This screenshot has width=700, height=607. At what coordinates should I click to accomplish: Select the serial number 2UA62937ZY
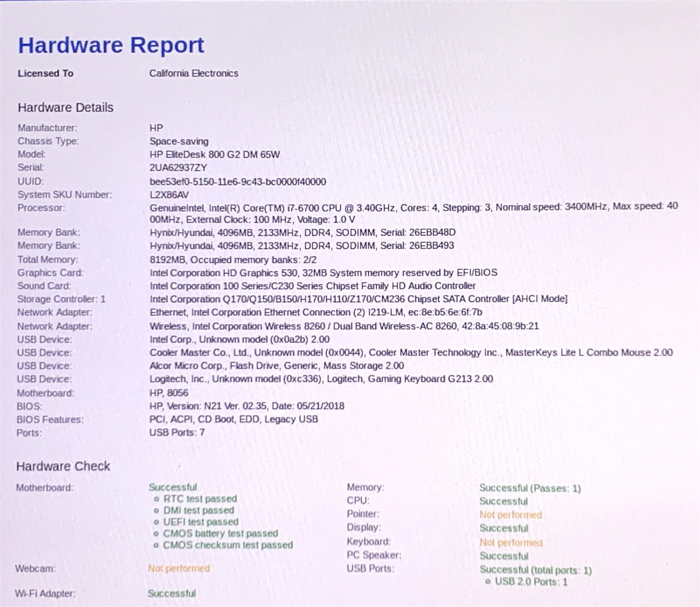(178, 167)
